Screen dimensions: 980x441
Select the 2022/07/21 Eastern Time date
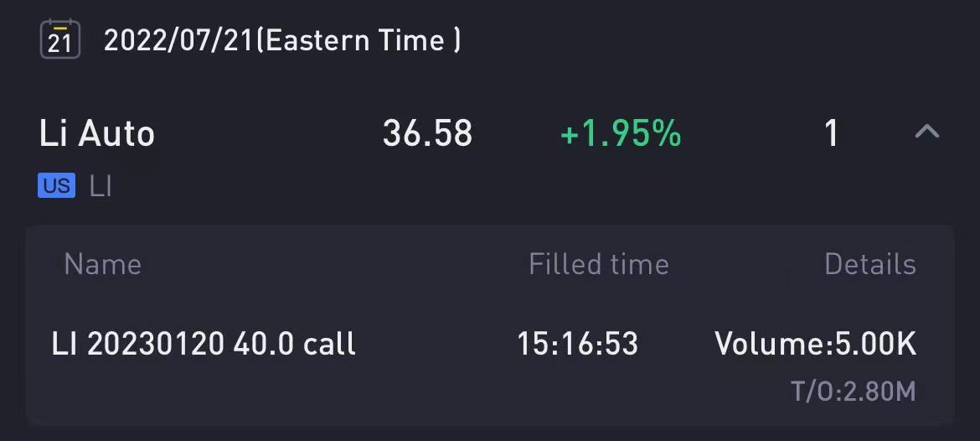[x=282, y=40]
